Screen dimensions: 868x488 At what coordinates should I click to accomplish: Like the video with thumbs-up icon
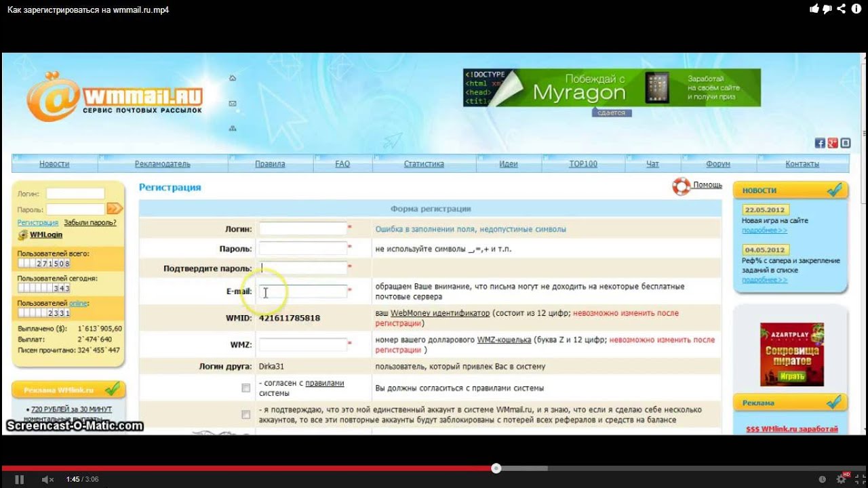pos(814,9)
